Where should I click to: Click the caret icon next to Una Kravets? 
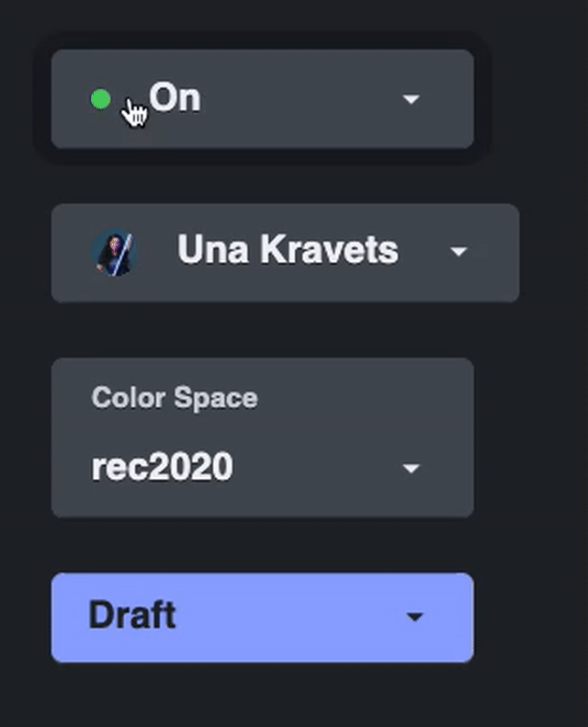(458, 252)
